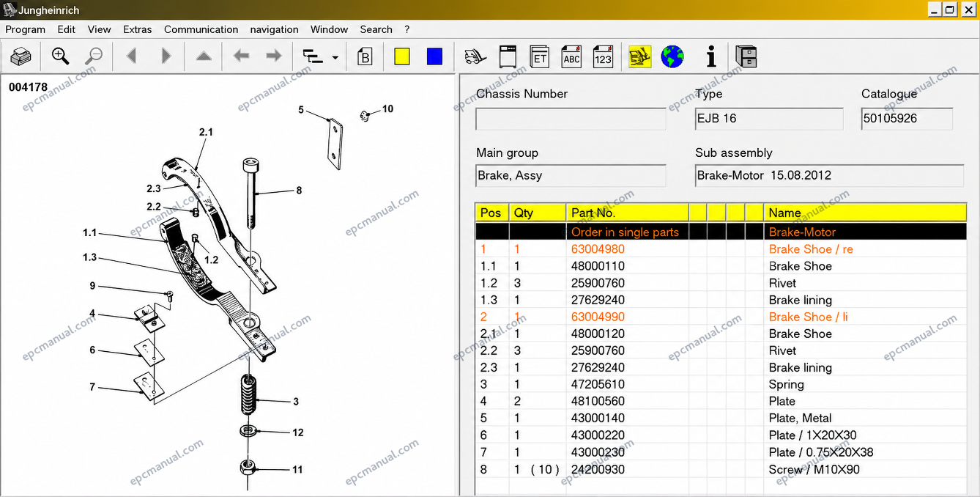Image resolution: width=980 pixels, height=497 pixels.
Task: Click the notepad list icon
Action: point(507,56)
